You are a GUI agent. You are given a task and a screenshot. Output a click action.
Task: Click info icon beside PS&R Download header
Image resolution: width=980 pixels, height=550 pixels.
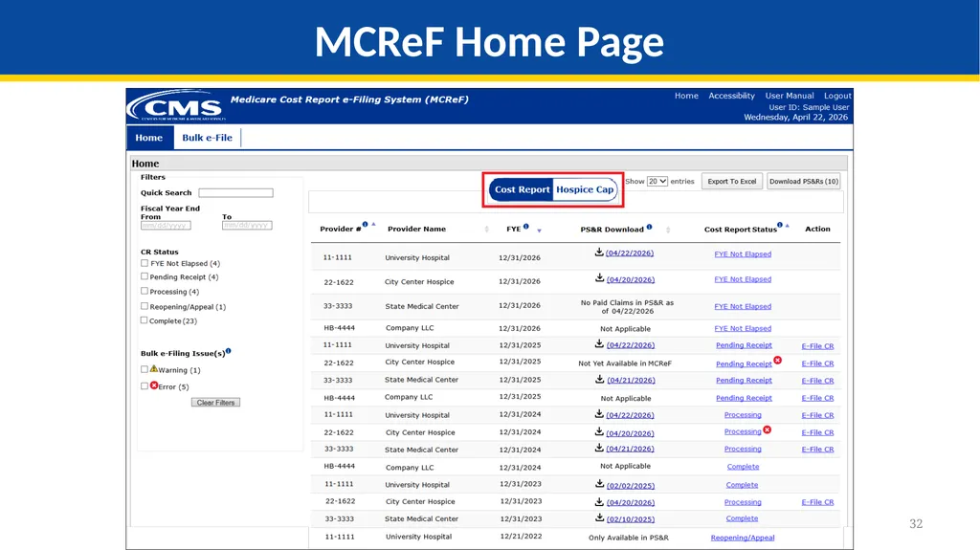tap(650, 227)
